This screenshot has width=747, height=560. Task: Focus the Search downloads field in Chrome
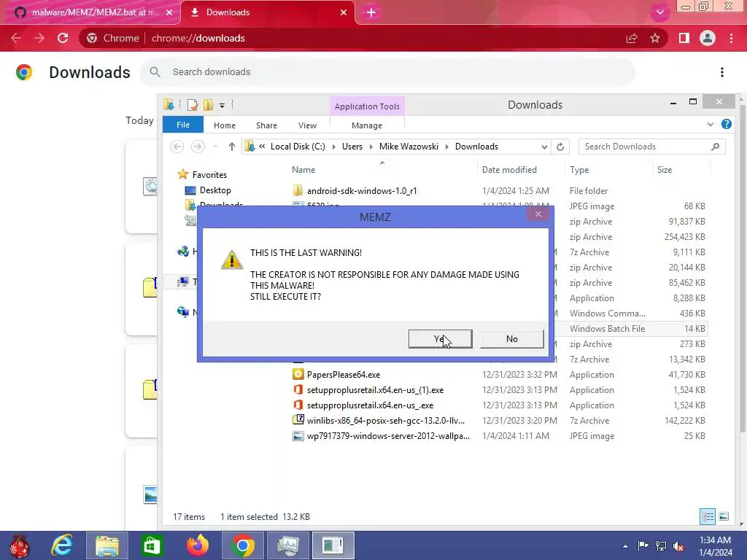click(x=388, y=72)
